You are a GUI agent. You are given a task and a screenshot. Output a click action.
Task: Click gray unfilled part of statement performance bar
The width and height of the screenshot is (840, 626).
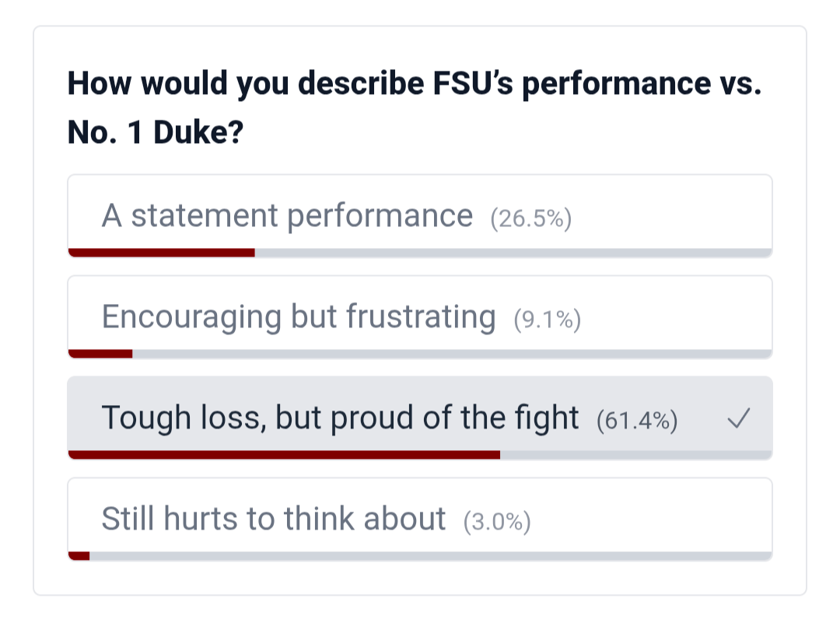click(513, 253)
